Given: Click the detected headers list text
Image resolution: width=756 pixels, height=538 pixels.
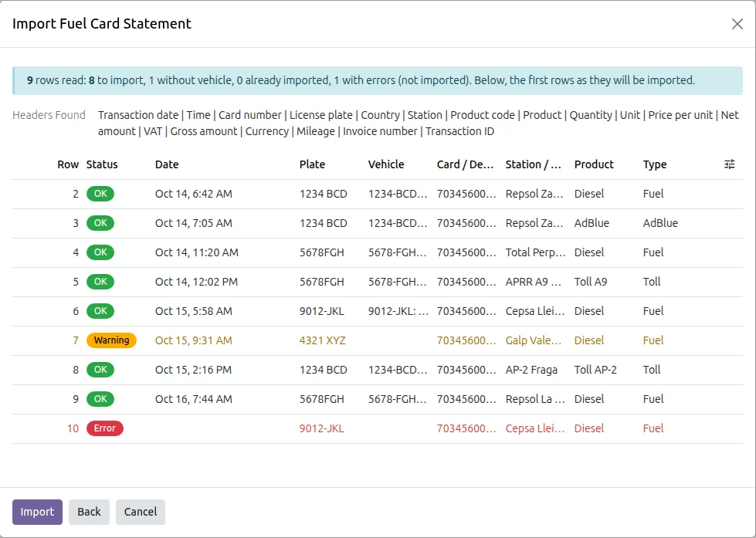Looking at the screenshot, I should point(418,124).
